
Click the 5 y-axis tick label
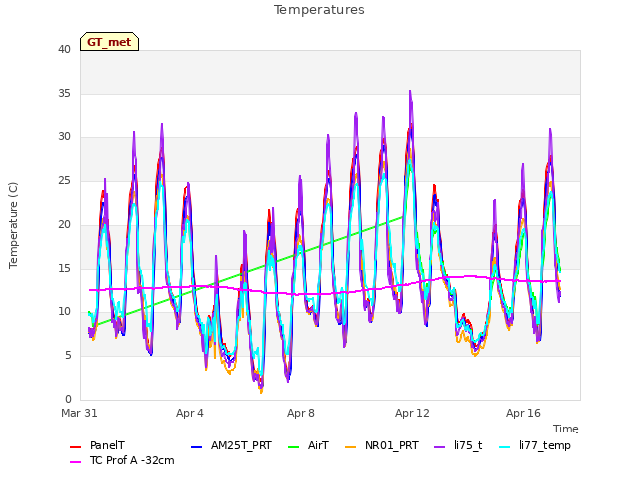68,356
